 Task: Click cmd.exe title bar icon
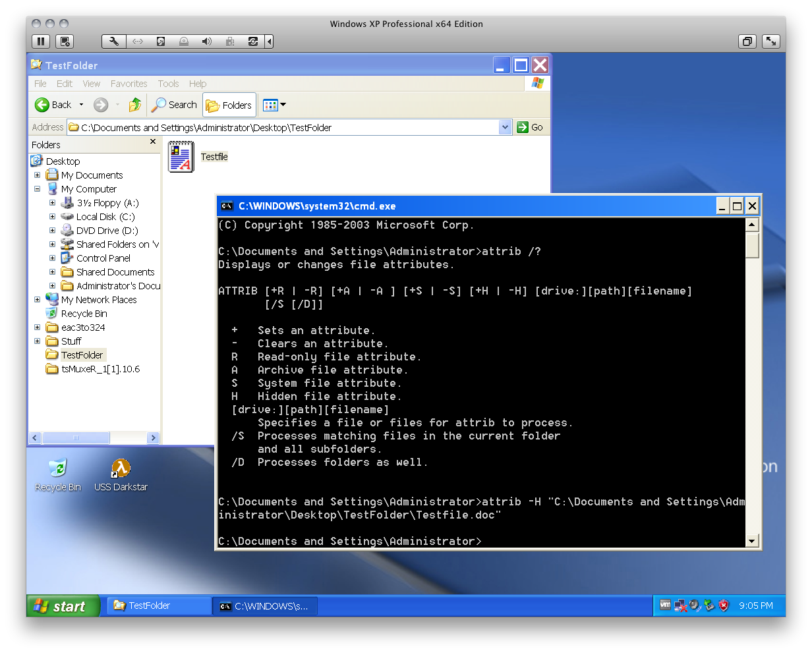227,206
